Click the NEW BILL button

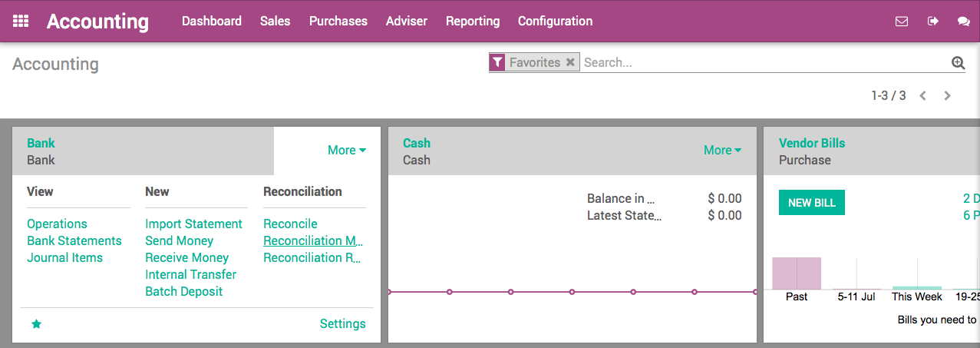[x=811, y=203]
